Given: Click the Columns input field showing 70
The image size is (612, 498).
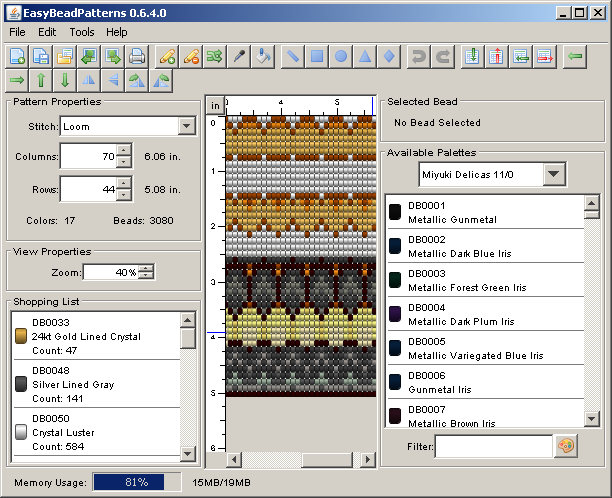Looking at the screenshot, I should point(89,156).
